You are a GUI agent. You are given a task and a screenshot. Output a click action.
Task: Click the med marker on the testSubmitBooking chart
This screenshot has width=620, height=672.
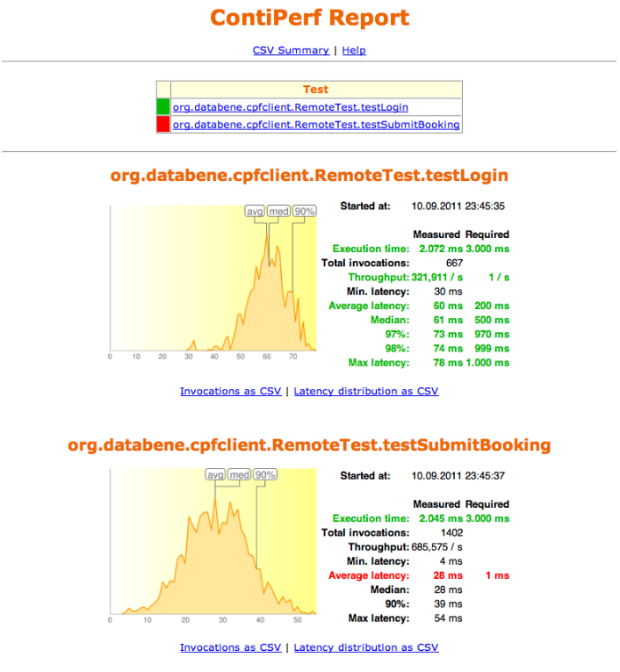coord(240,474)
